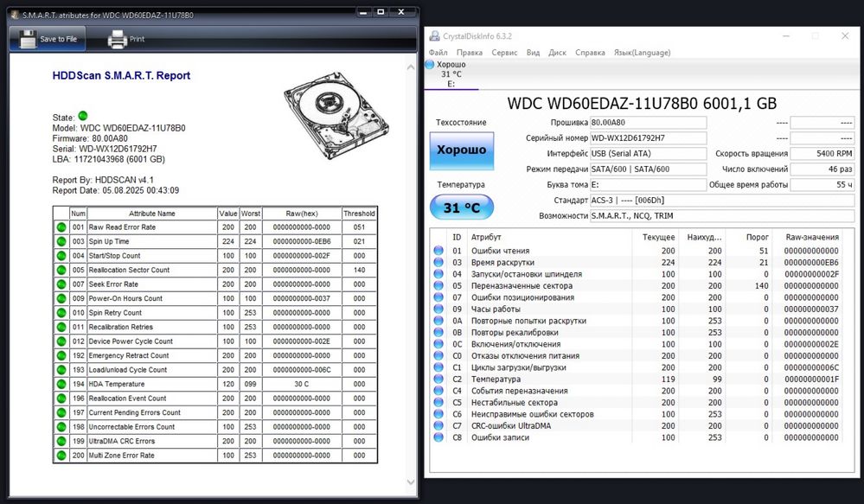Click the Общее время работы field 55 ч
The image size is (864, 504).
(x=822, y=184)
